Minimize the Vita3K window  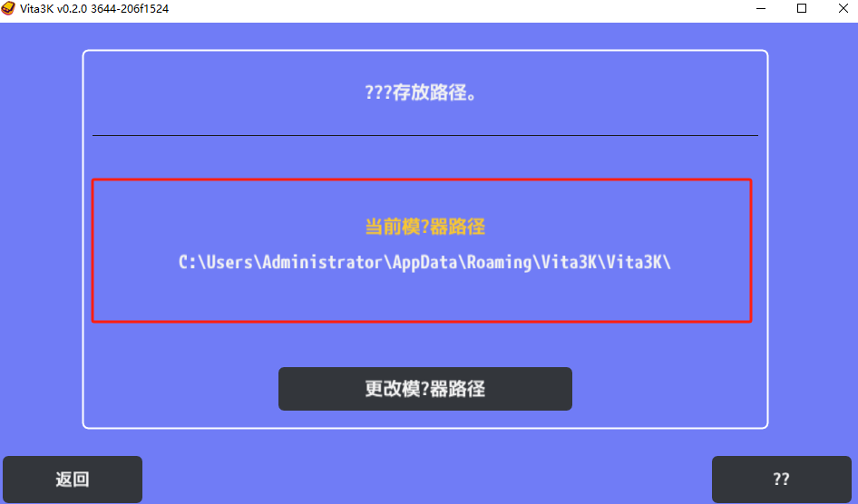[x=761, y=8]
